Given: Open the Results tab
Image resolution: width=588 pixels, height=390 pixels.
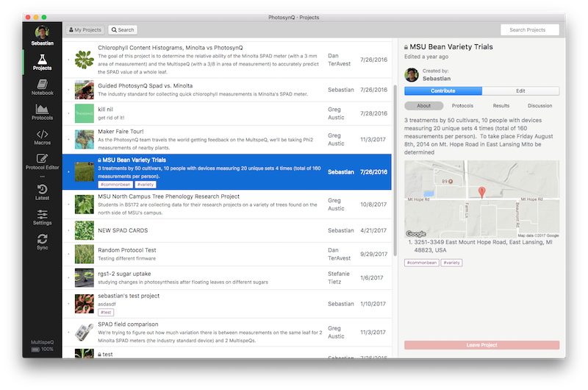Looking at the screenshot, I should tap(501, 106).
